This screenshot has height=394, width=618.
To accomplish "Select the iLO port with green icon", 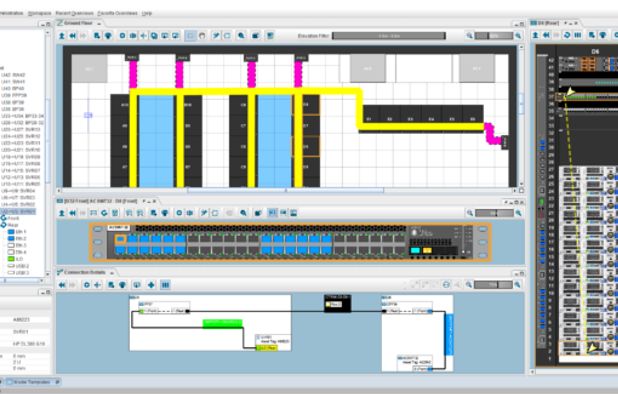I will coord(15,259).
